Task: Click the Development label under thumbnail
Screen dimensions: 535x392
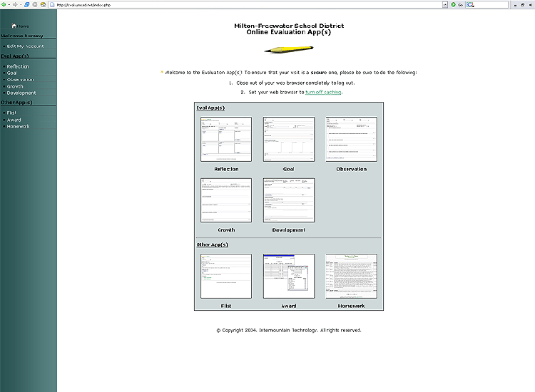Action: (289, 230)
